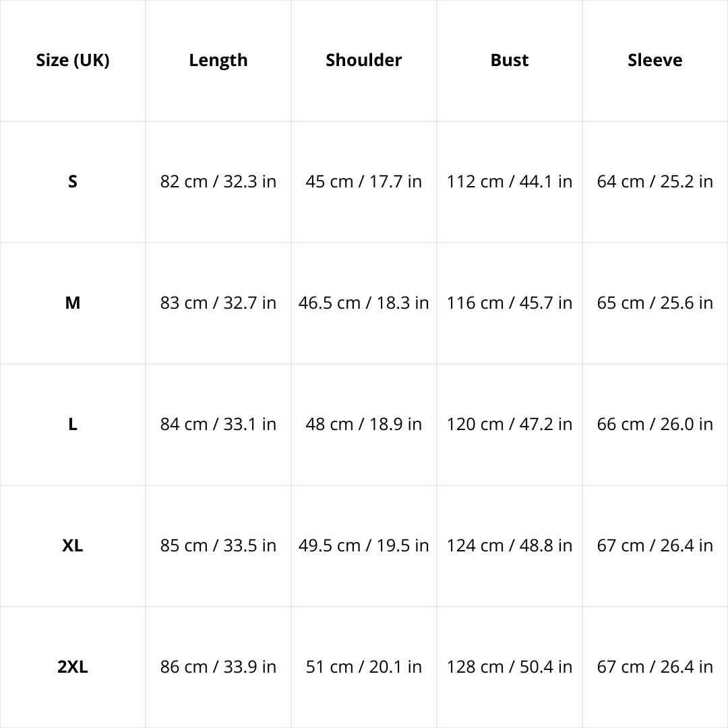Click the Shoulder column header
Viewport: 728px width, 728px height.
(364, 60)
